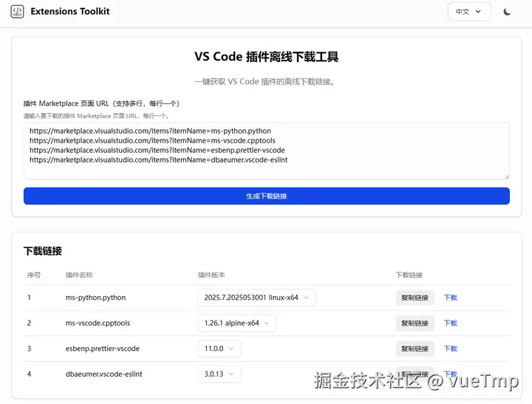Select the esbenp.prettier-vscode name cell
The width and height of the screenshot is (532, 404).
(103, 349)
